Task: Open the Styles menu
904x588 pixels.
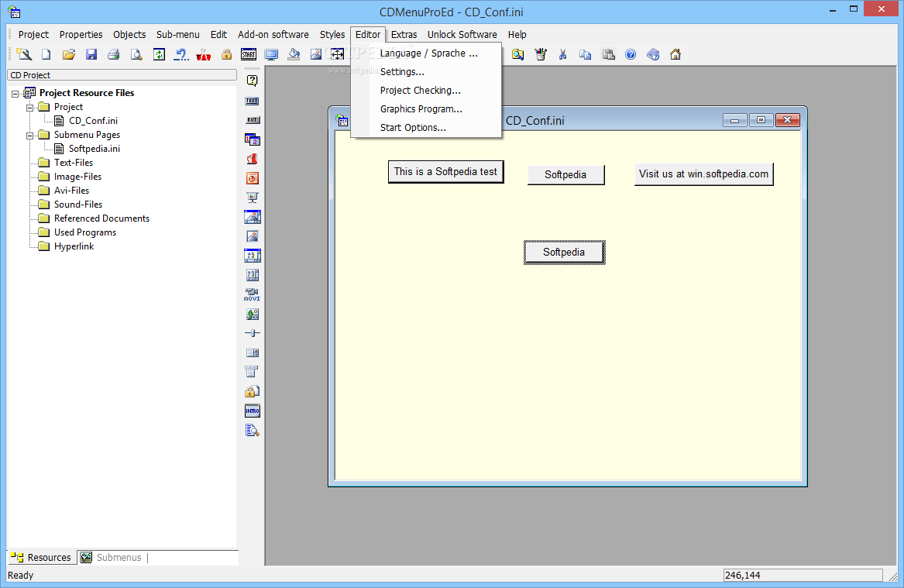Action: tap(332, 35)
